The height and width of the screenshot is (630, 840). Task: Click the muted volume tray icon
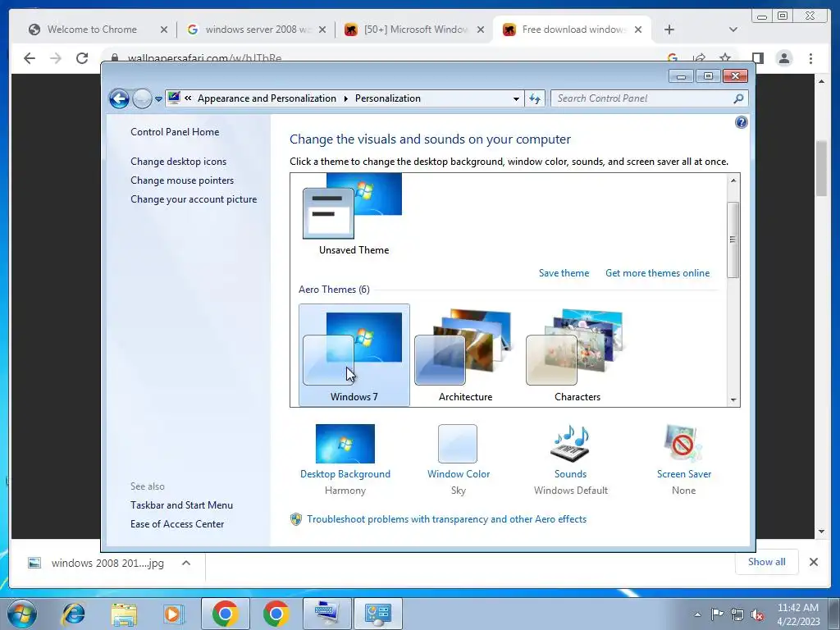point(757,614)
